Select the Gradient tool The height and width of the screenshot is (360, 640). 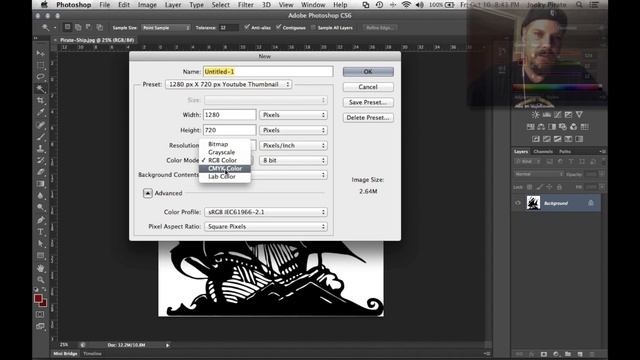coord(40,184)
